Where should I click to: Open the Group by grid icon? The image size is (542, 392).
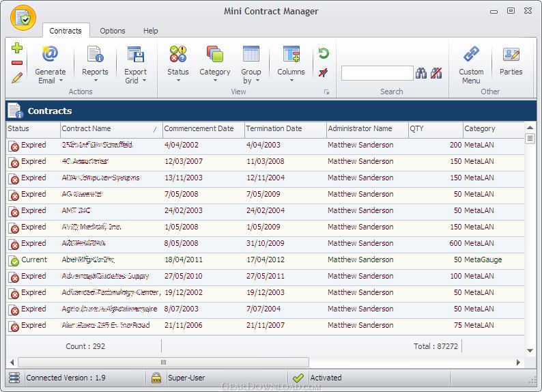[x=251, y=53]
